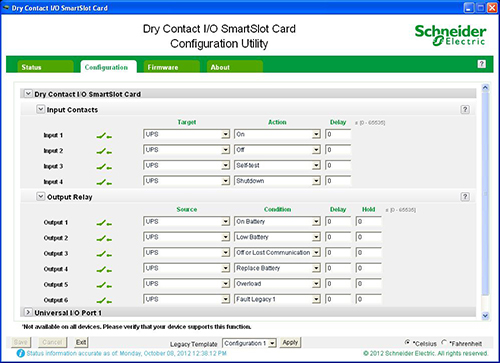The height and width of the screenshot is (363, 500).
Task: Click the help icon in green tab bar
Action: [481, 64]
